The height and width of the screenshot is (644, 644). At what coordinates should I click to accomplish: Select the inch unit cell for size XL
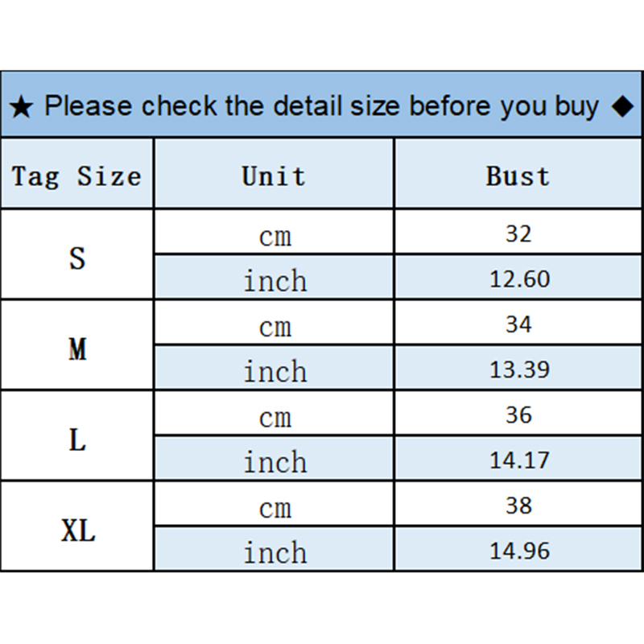275,552
